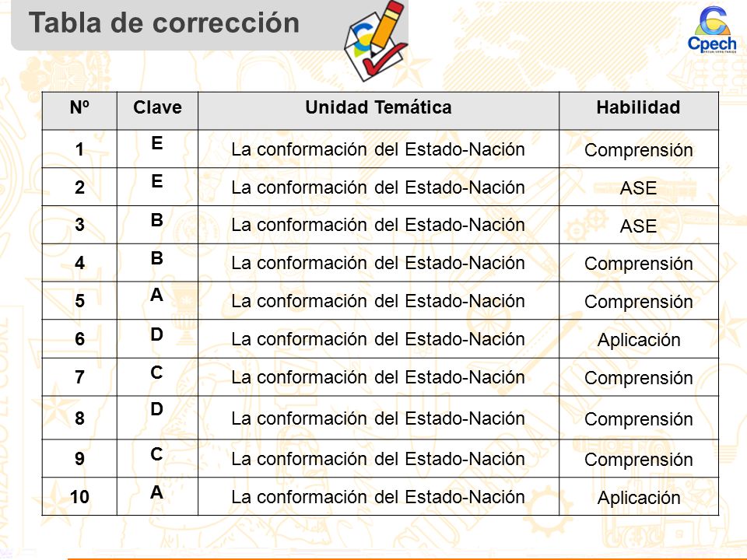Click the Aplicación cell in row 10
The width and height of the screenshot is (747, 560).
[x=638, y=497]
